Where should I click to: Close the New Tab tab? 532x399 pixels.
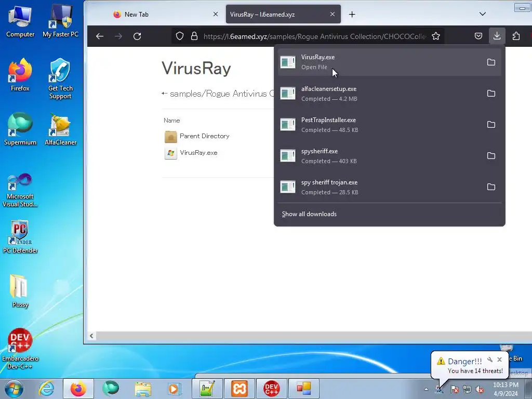click(x=216, y=14)
